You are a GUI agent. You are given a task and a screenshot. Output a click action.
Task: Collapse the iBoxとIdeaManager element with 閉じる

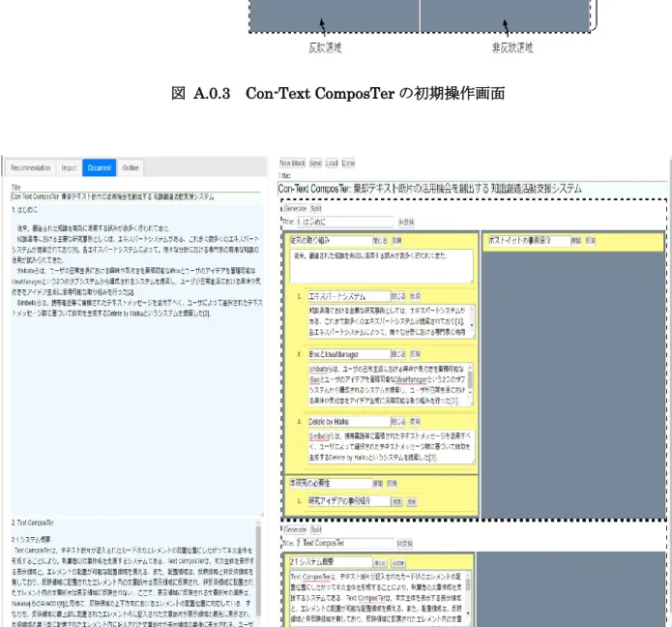point(398,354)
